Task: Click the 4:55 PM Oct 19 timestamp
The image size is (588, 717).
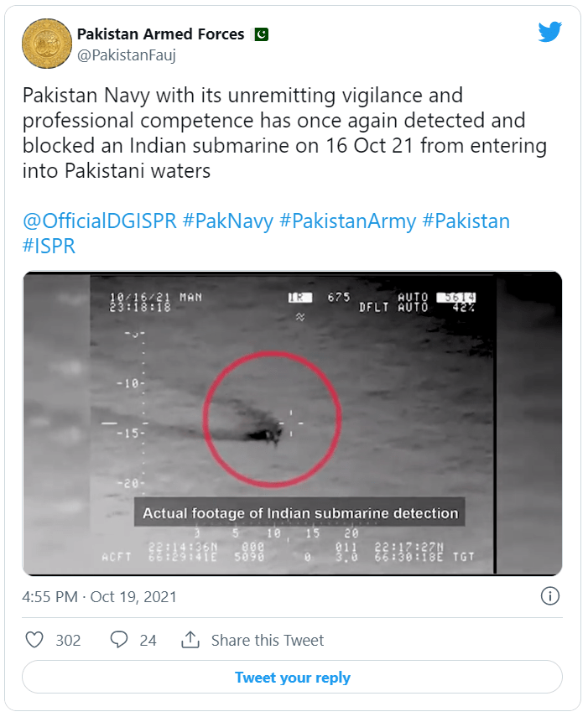Action: pos(99,597)
